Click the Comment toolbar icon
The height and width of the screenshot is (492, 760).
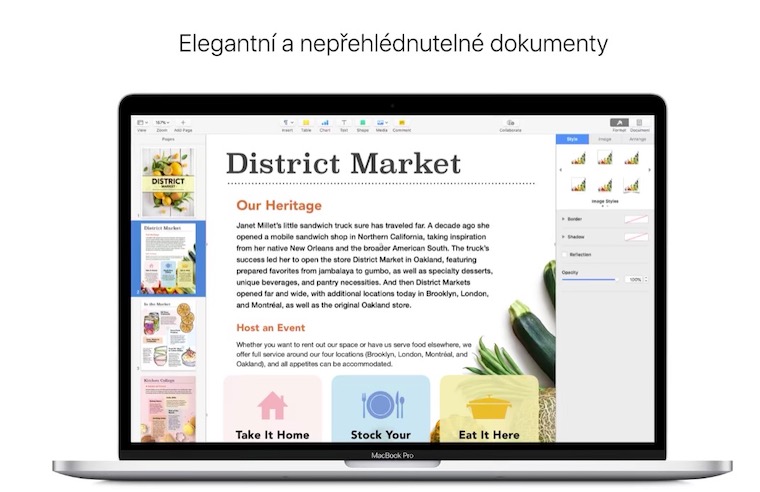[402, 123]
